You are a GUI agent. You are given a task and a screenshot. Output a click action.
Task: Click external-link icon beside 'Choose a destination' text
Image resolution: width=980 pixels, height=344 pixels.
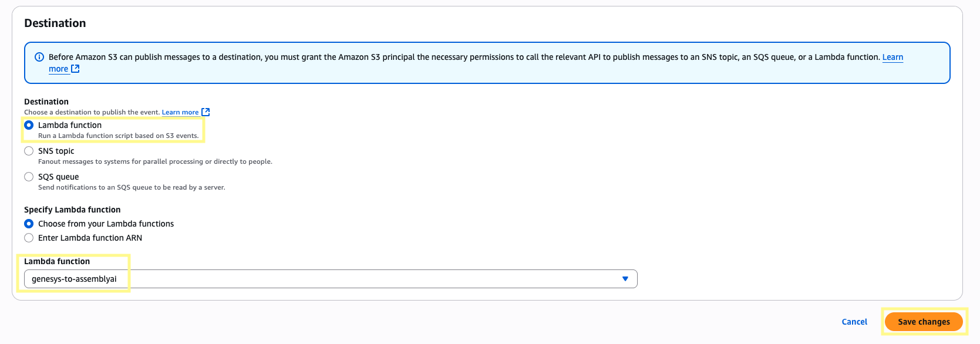click(x=206, y=112)
